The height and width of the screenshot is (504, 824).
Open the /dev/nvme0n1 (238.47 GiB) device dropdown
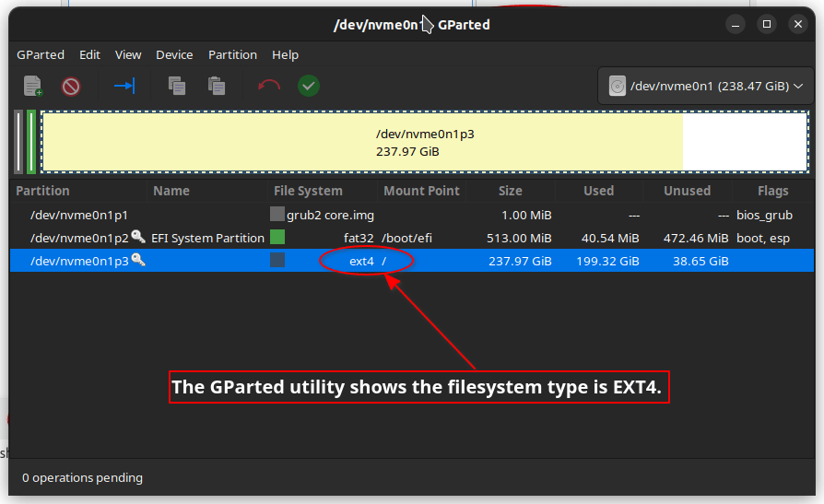(706, 86)
